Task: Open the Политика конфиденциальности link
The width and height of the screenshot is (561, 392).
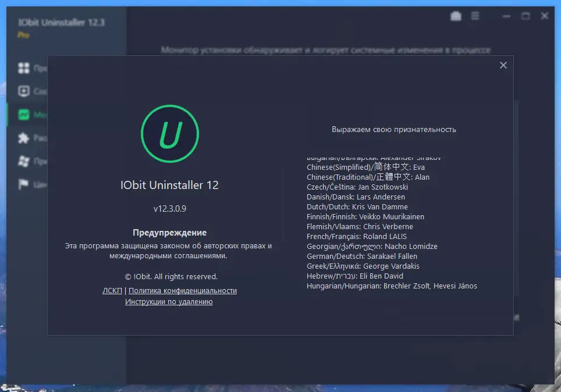Action: click(183, 291)
